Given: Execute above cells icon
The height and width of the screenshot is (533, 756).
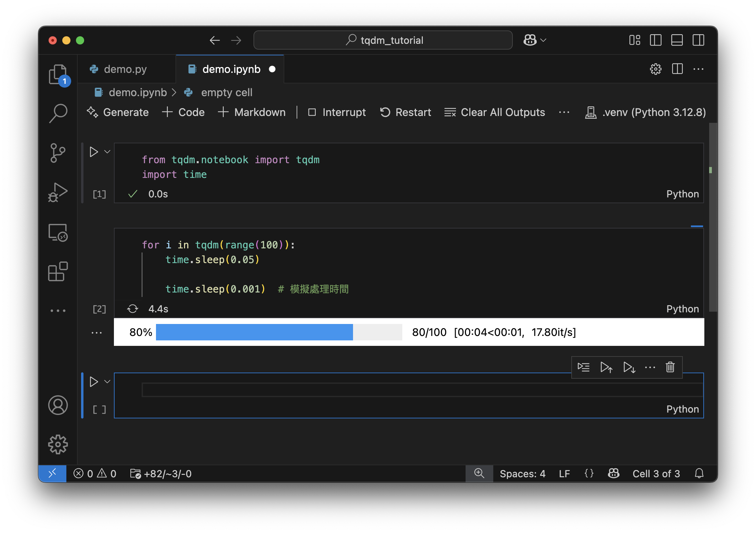Looking at the screenshot, I should click(606, 367).
